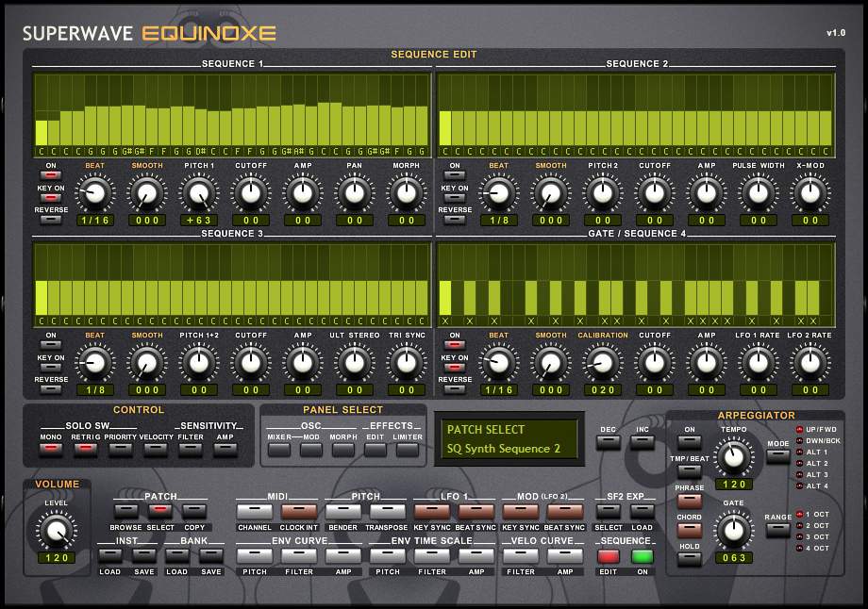Open the MIXER panel in Panel Select

279,450
